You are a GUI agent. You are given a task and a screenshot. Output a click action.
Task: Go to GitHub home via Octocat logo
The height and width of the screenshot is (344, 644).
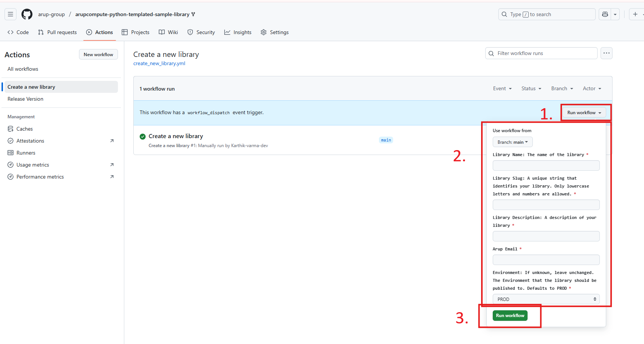(27, 14)
